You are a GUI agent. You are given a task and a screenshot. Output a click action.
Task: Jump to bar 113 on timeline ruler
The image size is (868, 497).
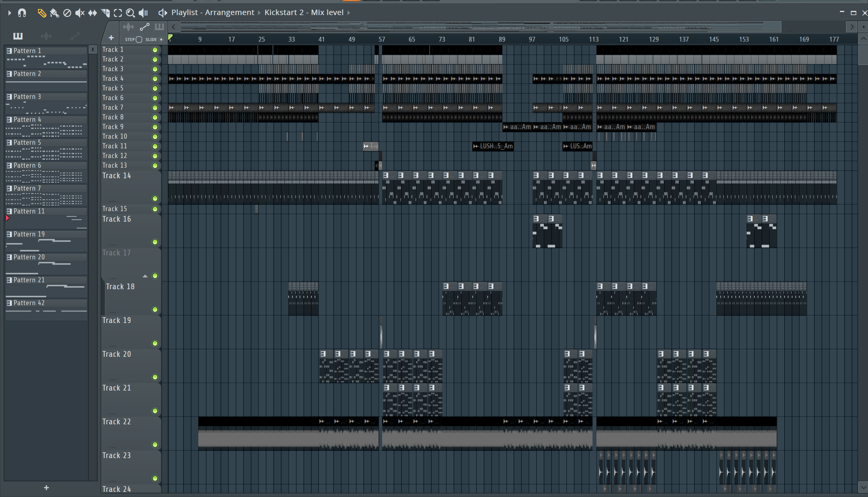[594, 40]
